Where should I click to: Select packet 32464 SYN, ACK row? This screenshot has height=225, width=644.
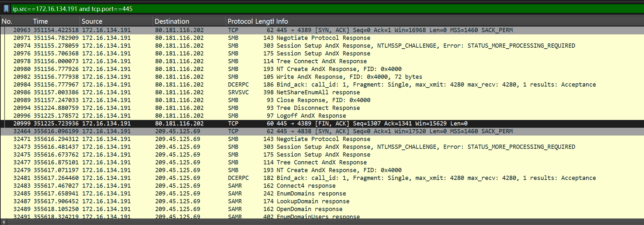pos(322,131)
